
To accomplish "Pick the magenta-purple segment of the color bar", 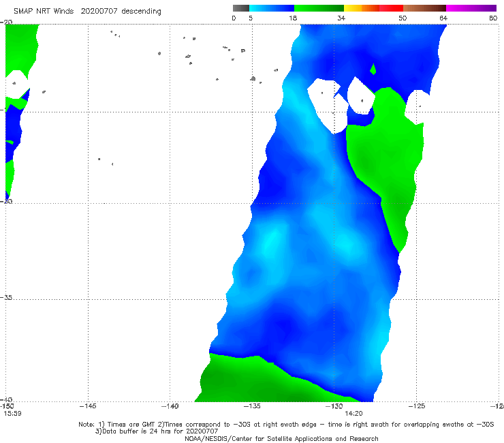I will tap(471, 8).
